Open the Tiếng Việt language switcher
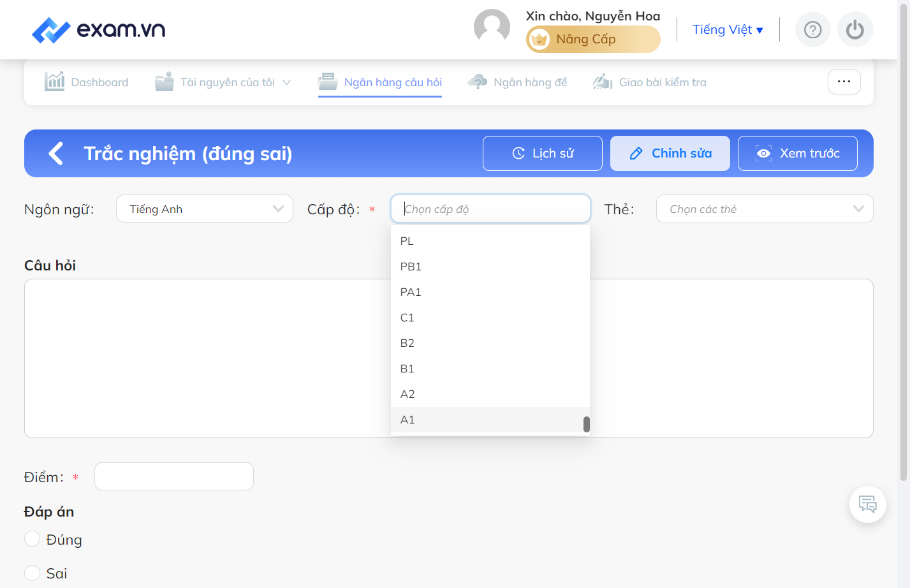This screenshot has height=588, width=910. pyautogui.click(x=728, y=30)
